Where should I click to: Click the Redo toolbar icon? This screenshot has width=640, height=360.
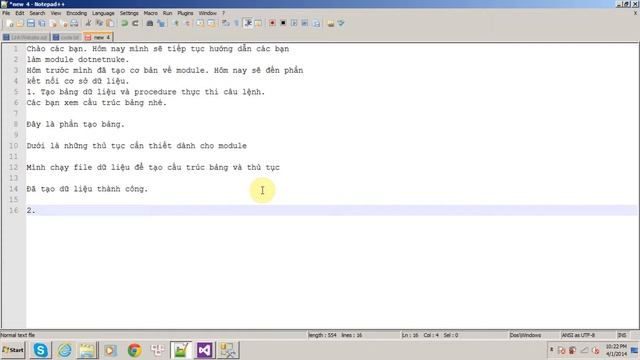pyautogui.click(x=135, y=23)
